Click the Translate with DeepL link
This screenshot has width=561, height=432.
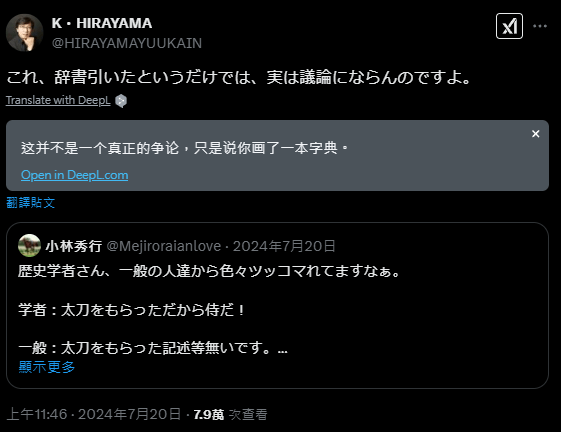point(58,100)
